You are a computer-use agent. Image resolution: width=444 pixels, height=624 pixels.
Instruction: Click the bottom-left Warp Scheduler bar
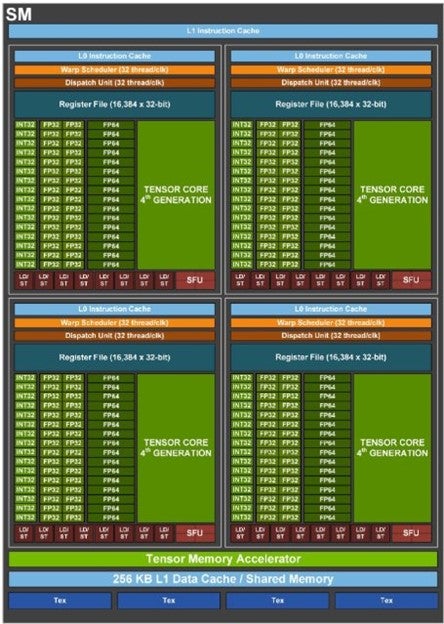point(115,323)
